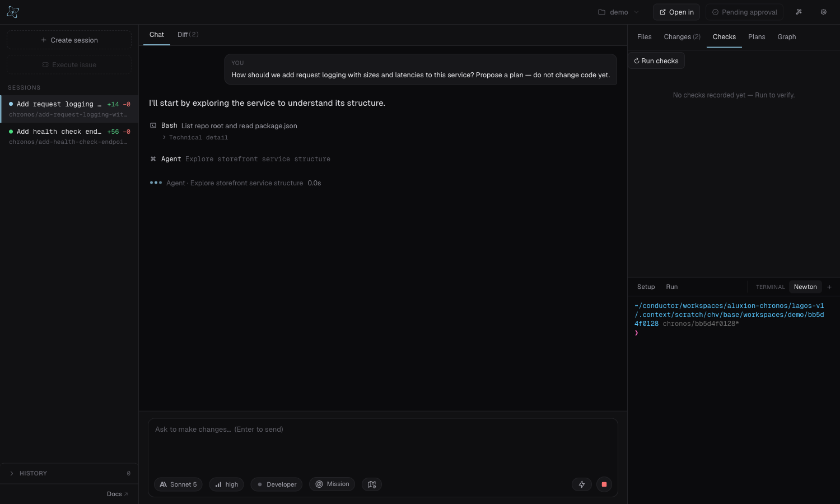Expand the Technical detail section
The height and width of the screenshot is (504, 840).
(195, 138)
